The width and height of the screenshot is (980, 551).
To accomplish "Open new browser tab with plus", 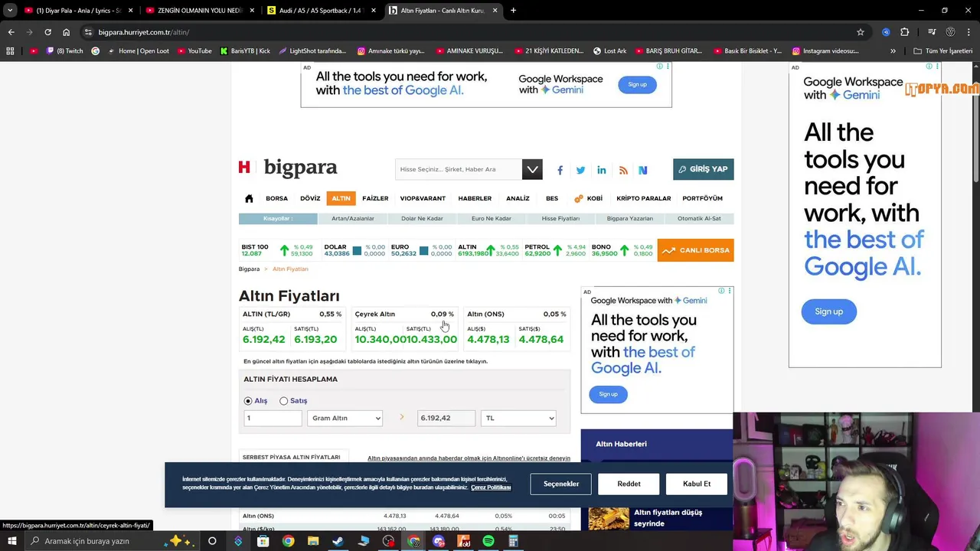I will tap(513, 11).
